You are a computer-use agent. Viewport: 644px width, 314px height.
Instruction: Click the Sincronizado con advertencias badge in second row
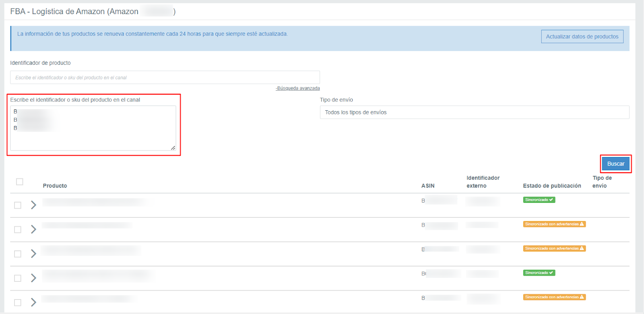(x=554, y=224)
